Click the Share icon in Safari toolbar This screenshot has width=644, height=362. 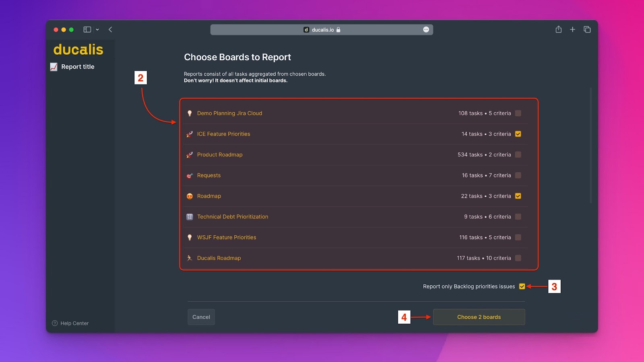click(x=559, y=29)
